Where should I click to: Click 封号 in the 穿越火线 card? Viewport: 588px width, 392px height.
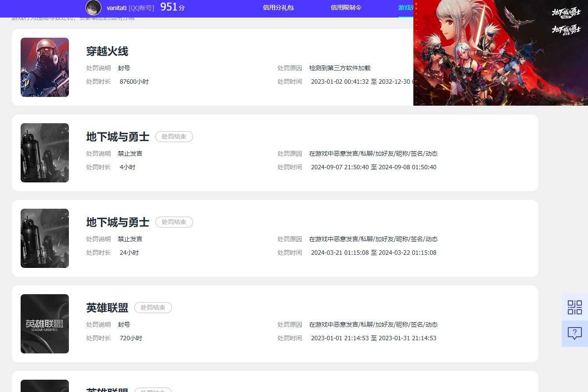coord(124,68)
